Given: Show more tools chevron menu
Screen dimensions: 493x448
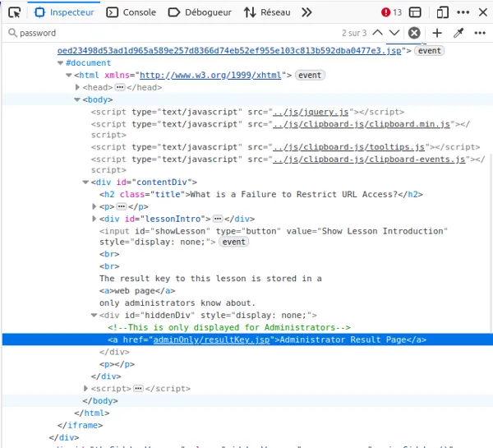Looking at the screenshot, I should (x=306, y=12).
